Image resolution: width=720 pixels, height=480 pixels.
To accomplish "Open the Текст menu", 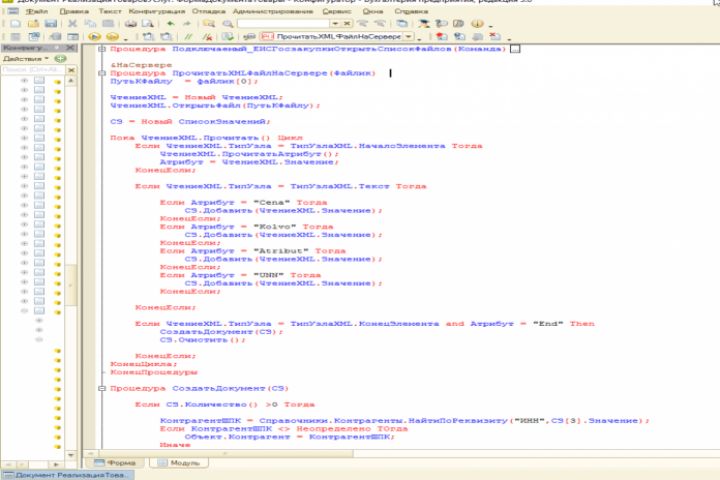I will pos(110,11).
